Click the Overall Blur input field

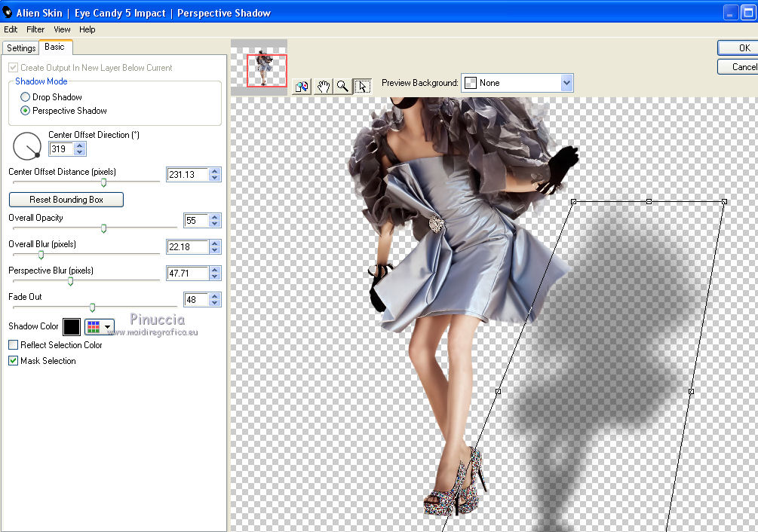(x=188, y=246)
